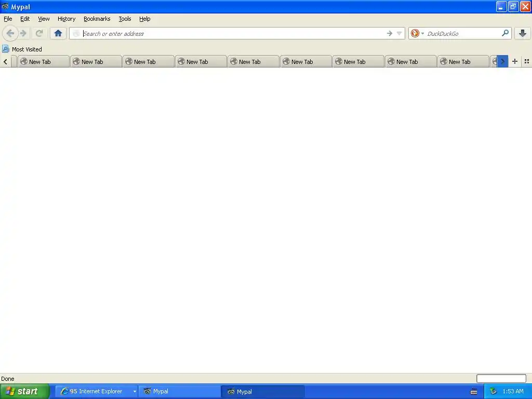Open the Bookmarks menu
Viewport: 532px width, 399px height.
(x=97, y=19)
